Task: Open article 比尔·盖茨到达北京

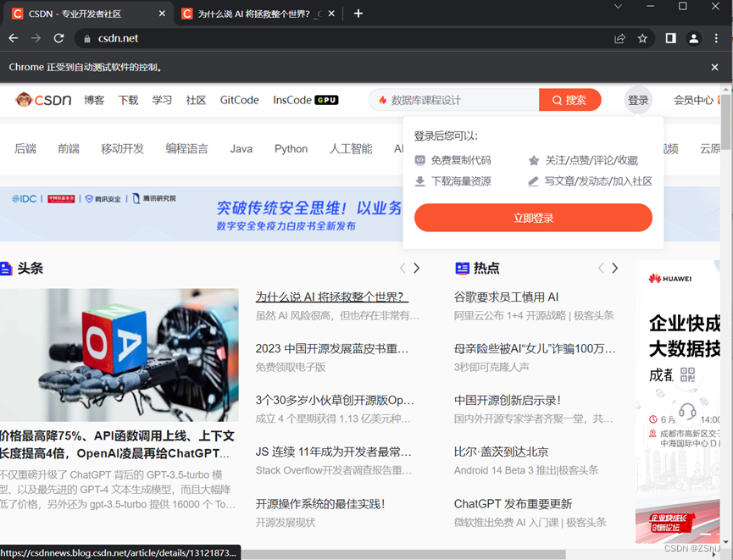Action: coord(501,452)
